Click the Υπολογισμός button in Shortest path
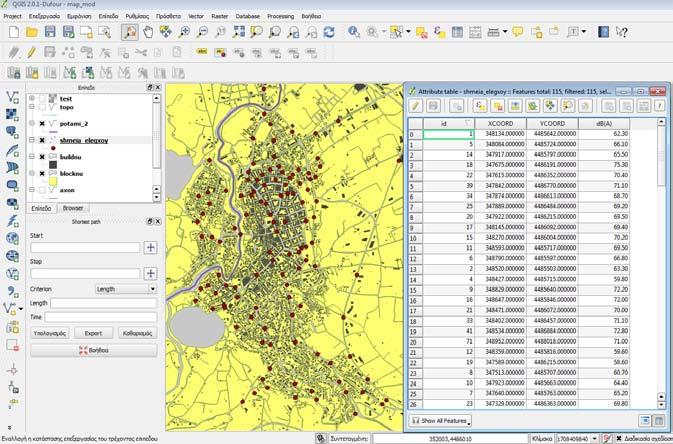Image resolution: width=673 pixels, height=444 pixels. [x=50, y=333]
